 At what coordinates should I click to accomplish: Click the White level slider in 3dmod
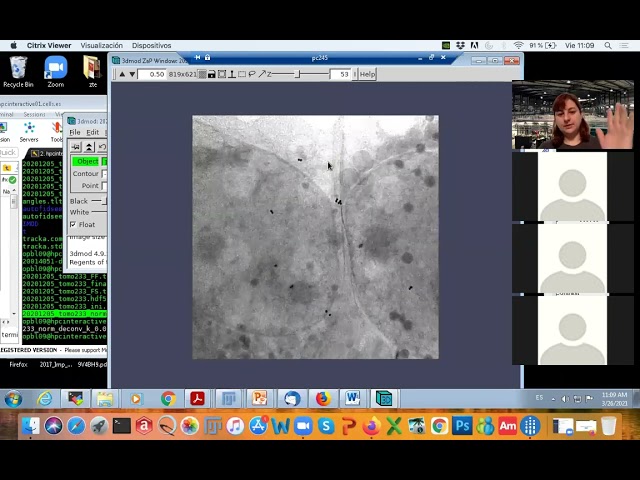pos(100,212)
